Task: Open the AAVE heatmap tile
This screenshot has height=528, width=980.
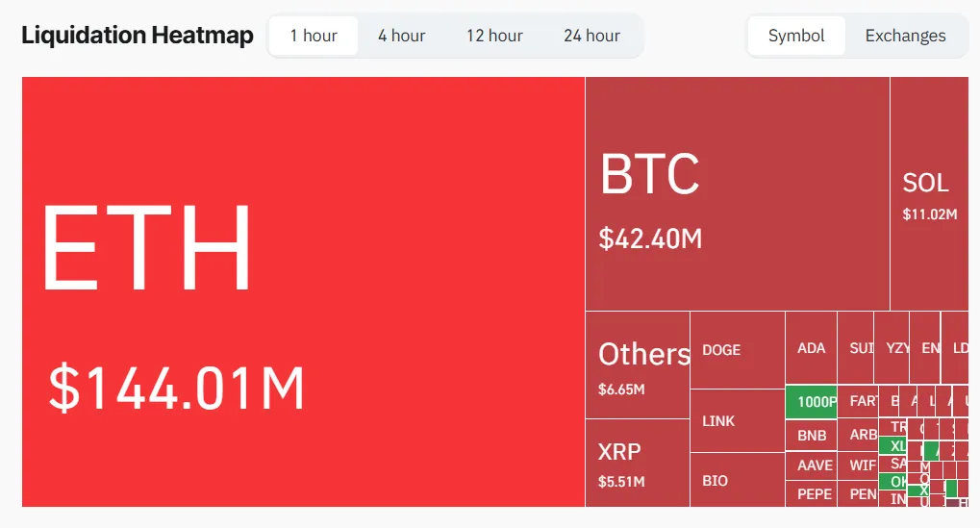Action: 812,465
